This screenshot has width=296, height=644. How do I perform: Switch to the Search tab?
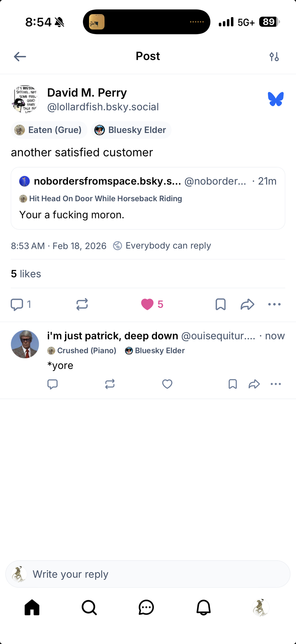(89, 608)
